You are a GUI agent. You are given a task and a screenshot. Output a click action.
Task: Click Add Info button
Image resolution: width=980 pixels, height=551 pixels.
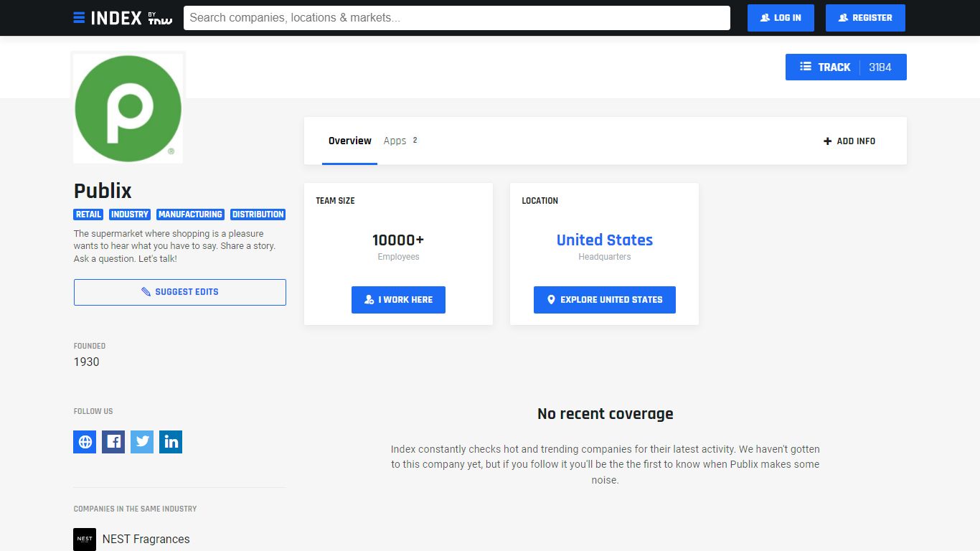pos(849,141)
